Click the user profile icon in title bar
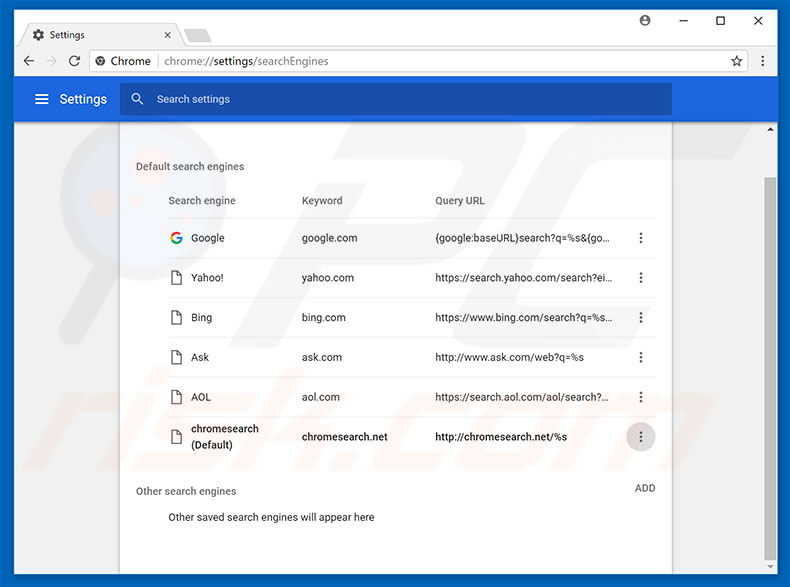 click(645, 20)
